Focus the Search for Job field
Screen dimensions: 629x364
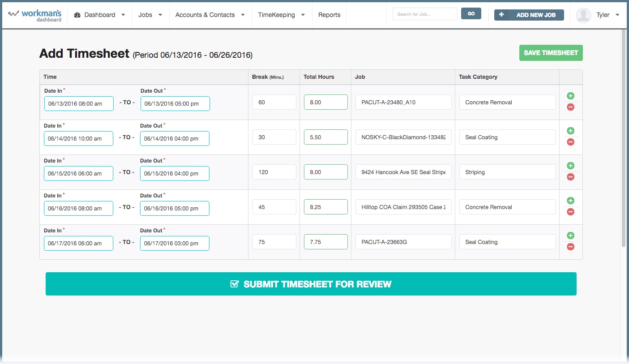point(425,14)
